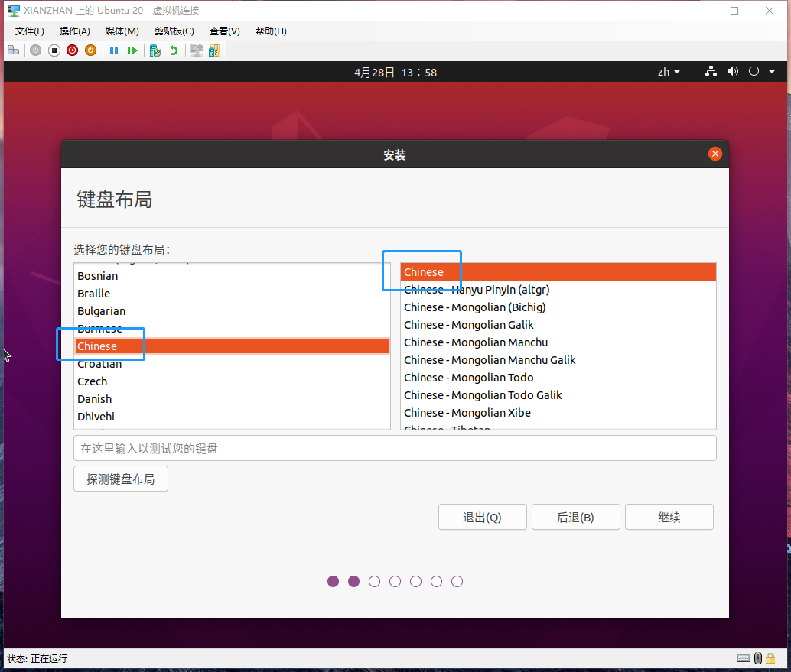Click the red Shut Down toolbar icon
This screenshot has width=791, height=672.
click(72, 50)
